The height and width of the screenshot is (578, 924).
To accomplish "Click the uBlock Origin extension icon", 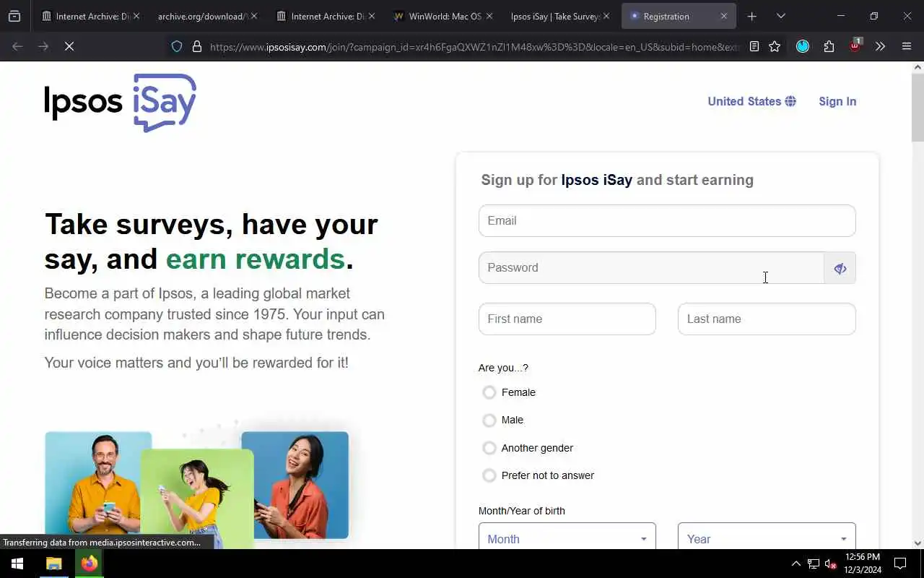I will pyautogui.click(x=855, y=46).
